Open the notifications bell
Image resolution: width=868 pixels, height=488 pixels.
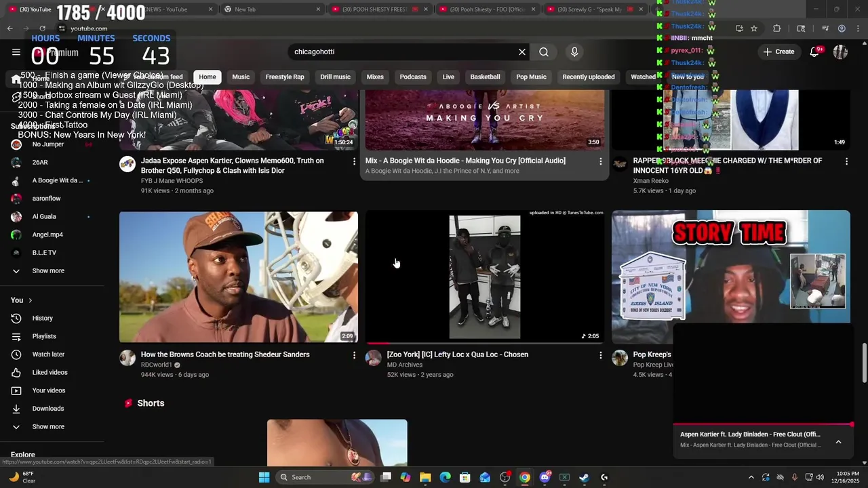(x=815, y=52)
